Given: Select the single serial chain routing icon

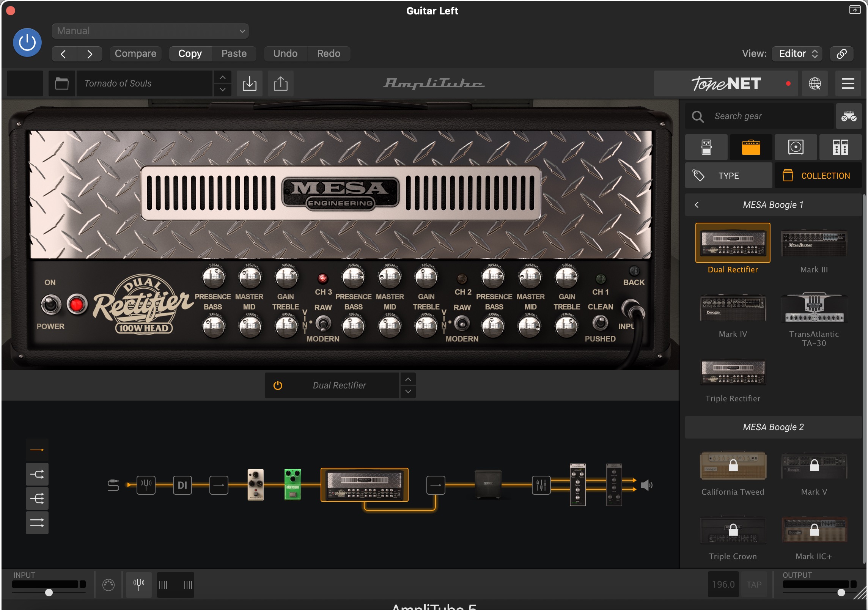Looking at the screenshot, I should pos(37,450).
